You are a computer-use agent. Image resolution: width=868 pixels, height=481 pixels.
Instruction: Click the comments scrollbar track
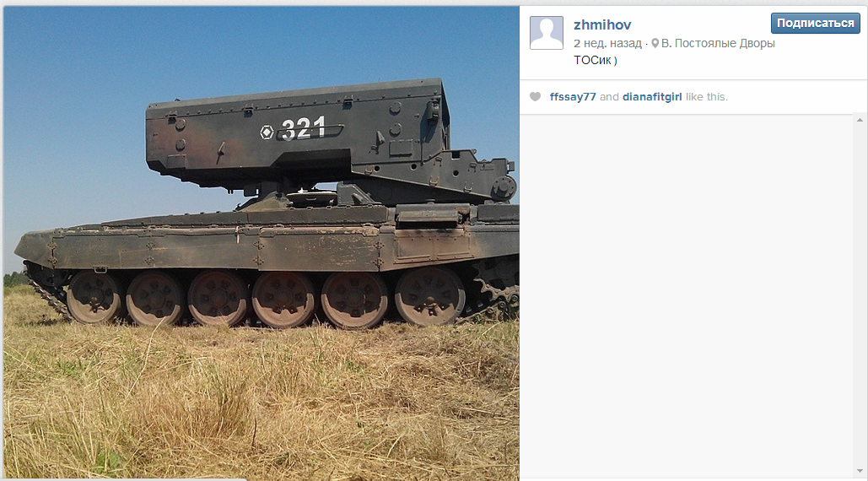click(860, 295)
